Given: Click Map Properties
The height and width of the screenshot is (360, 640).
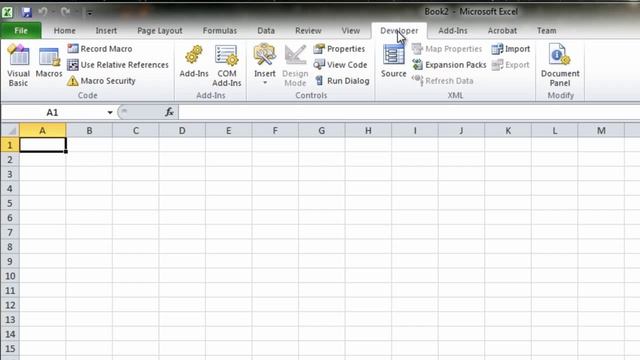Looking at the screenshot, I should [447, 49].
